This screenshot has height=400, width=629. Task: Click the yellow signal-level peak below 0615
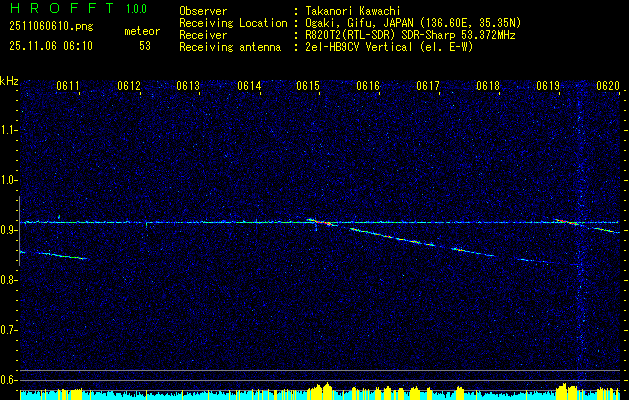point(320,389)
